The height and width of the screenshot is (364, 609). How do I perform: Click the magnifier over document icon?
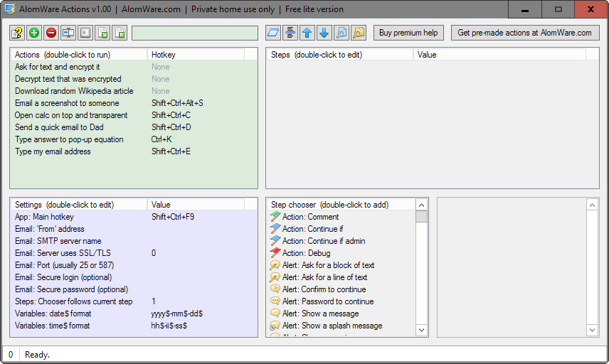click(x=341, y=33)
